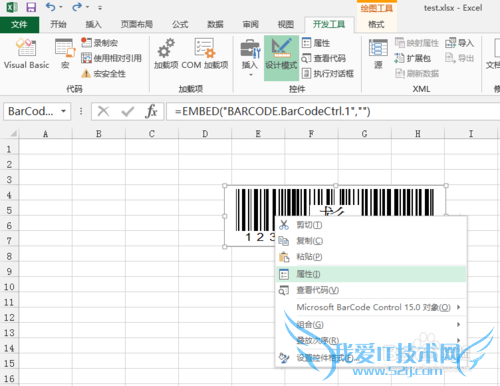
Task: Expand the Name Box dropdown arrow
Action: tap(63, 111)
